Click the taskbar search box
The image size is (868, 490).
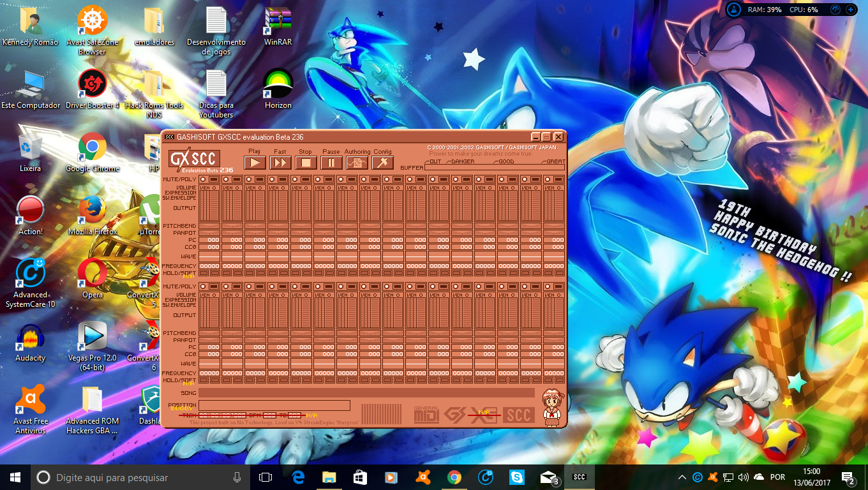[140, 477]
